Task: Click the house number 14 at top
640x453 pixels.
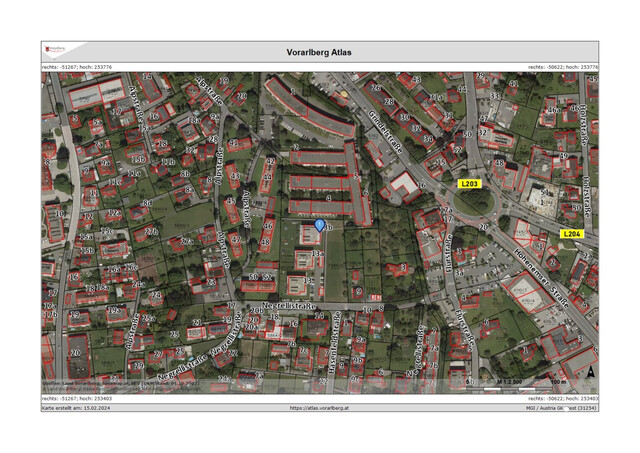Action: click(x=147, y=76)
